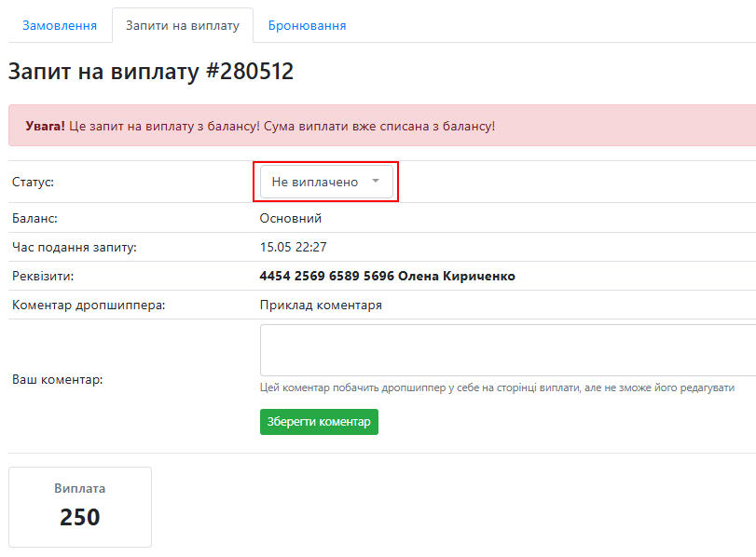Click the Коментар дропшиппера label

click(x=89, y=306)
